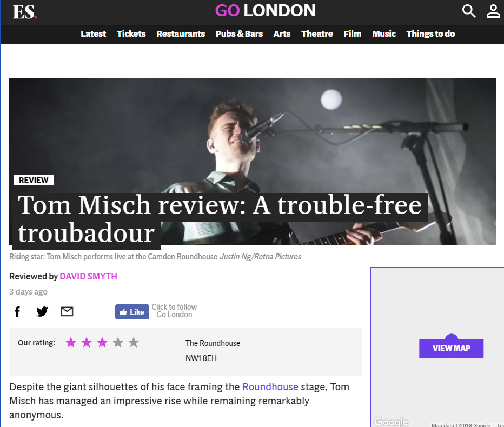Navigate to Things to do
Screen dimensions: 504x427
(430, 34)
